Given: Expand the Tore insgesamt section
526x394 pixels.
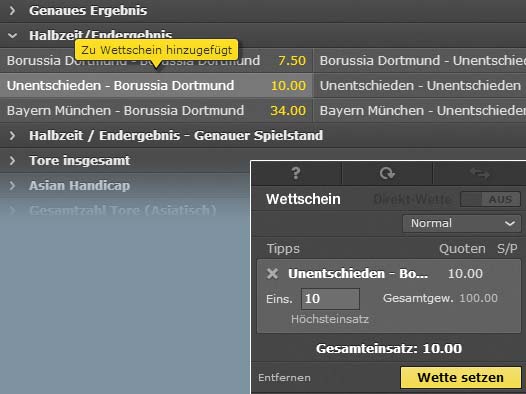Looking at the screenshot, I should (x=125, y=161).
